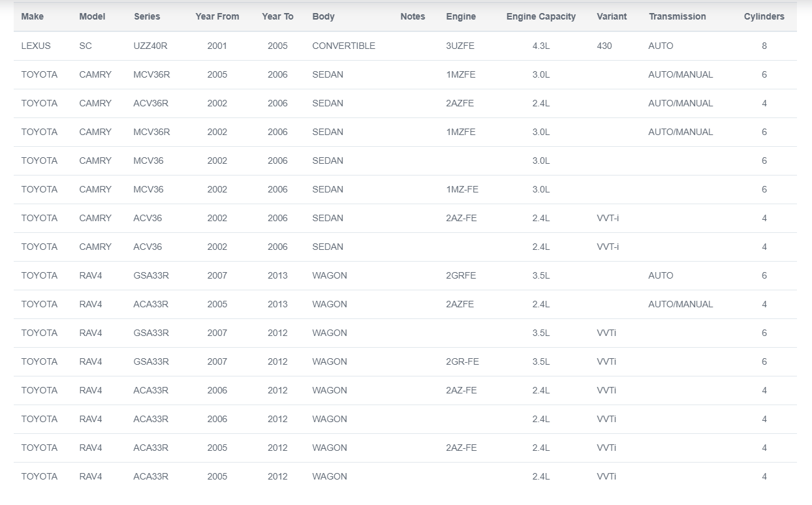Click AUTO transmission in the 2GRFE RAV4 row

pos(661,275)
